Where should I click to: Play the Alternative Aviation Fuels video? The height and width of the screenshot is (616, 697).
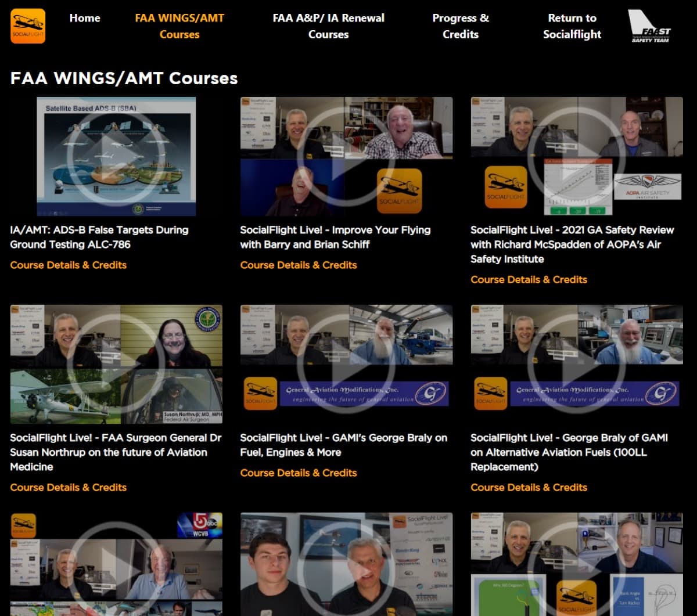point(577,364)
